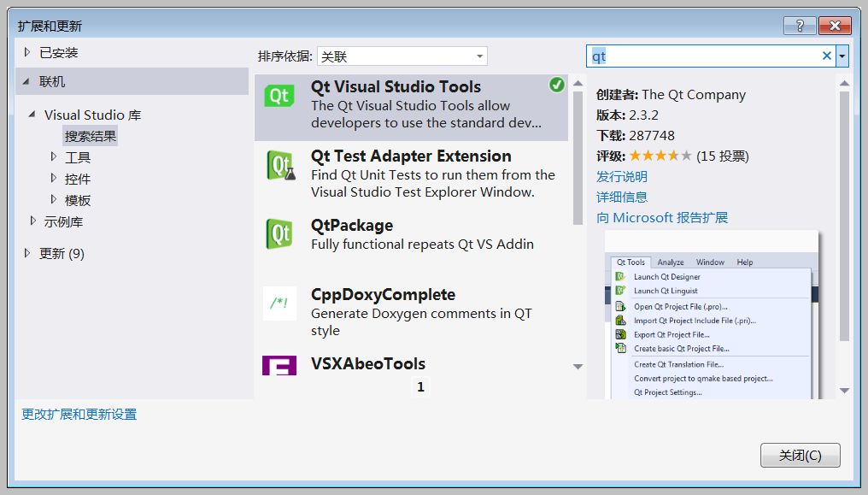Image resolution: width=868 pixels, height=495 pixels.
Task: Select the VSXAbeoTools extension logo
Action: (278, 364)
